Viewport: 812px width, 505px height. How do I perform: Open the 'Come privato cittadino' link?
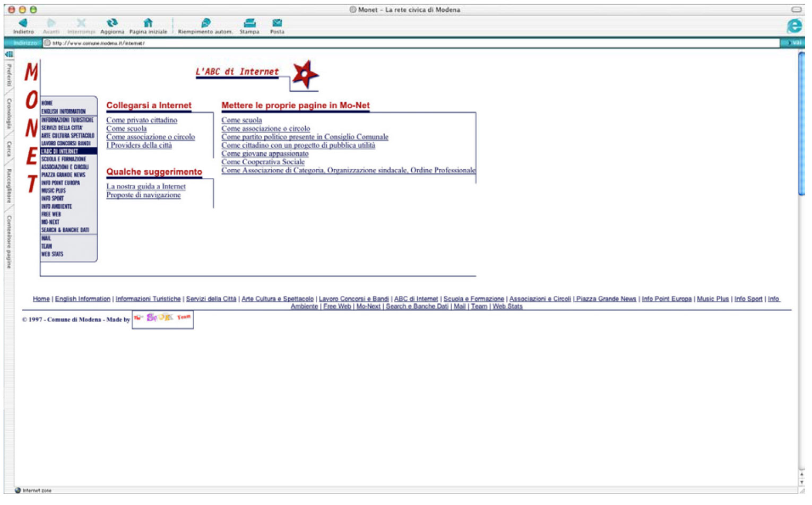(x=142, y=120)
